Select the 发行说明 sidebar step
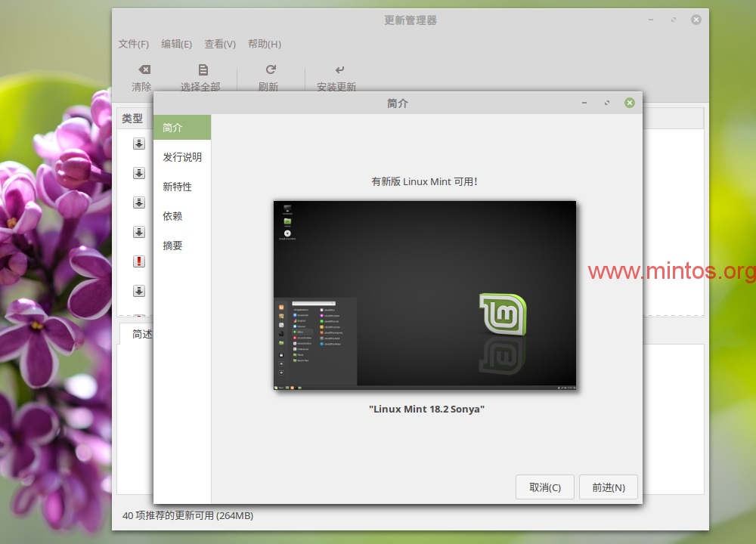Viewport: 756px width, 544px height. (x=182, y=157)
